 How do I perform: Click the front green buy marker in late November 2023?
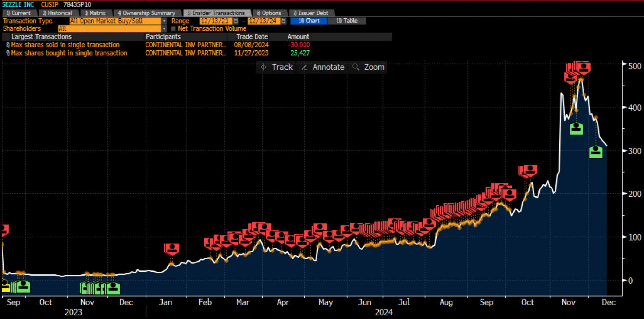(x=113, y=288)
